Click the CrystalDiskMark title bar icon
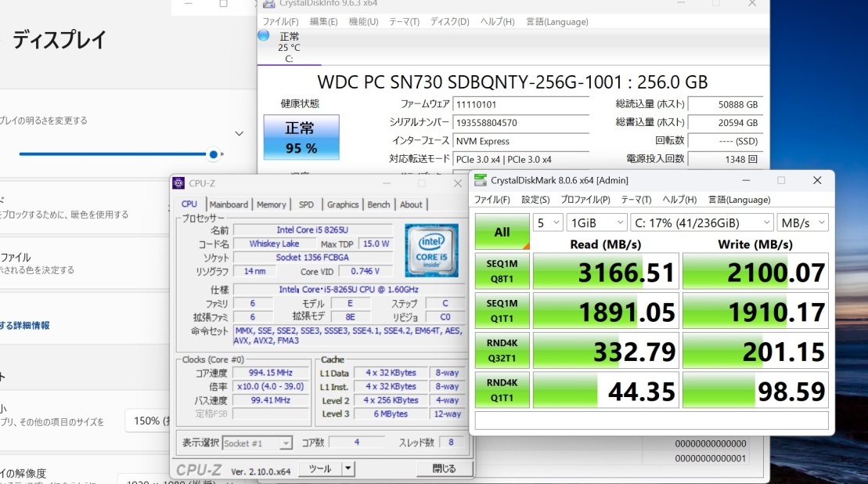This screenshot has width=868, height=484. pyautogui.click(x=481, y=181)
